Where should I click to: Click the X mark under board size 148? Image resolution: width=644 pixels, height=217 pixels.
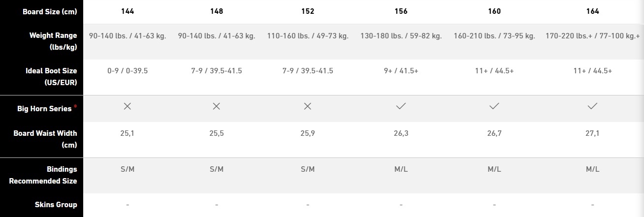(216, 106)
